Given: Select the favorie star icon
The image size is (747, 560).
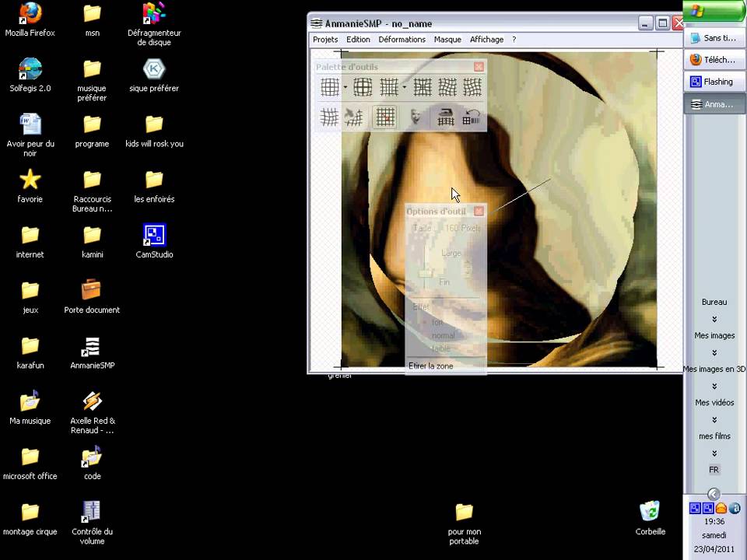Looking at the screenshot, I should point(30,186).
